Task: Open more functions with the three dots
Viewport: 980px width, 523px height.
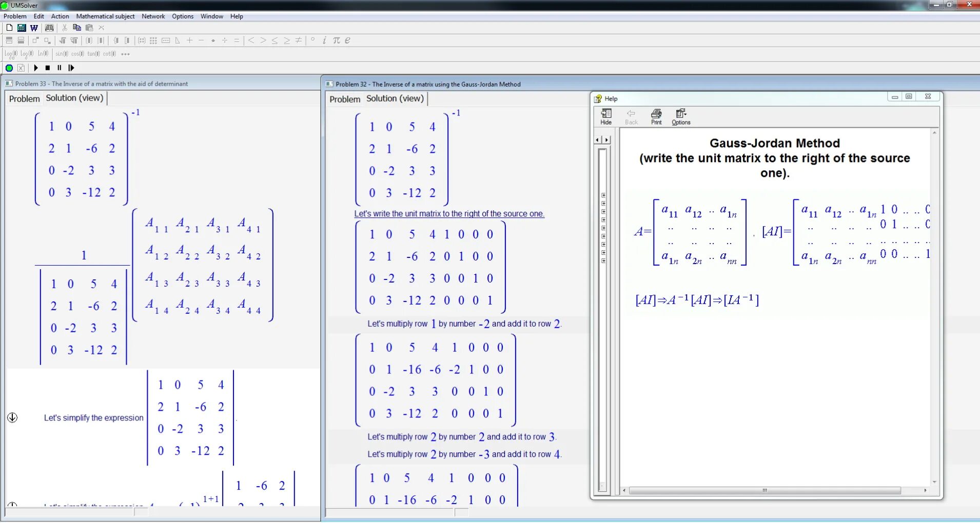Action: 125,54
